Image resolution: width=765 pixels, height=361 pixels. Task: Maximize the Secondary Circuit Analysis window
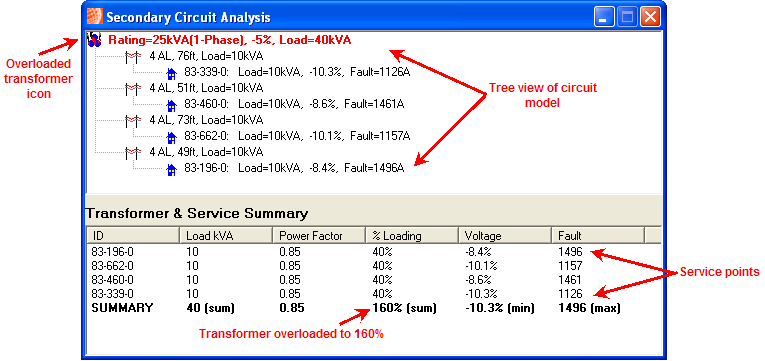(627, 18)
